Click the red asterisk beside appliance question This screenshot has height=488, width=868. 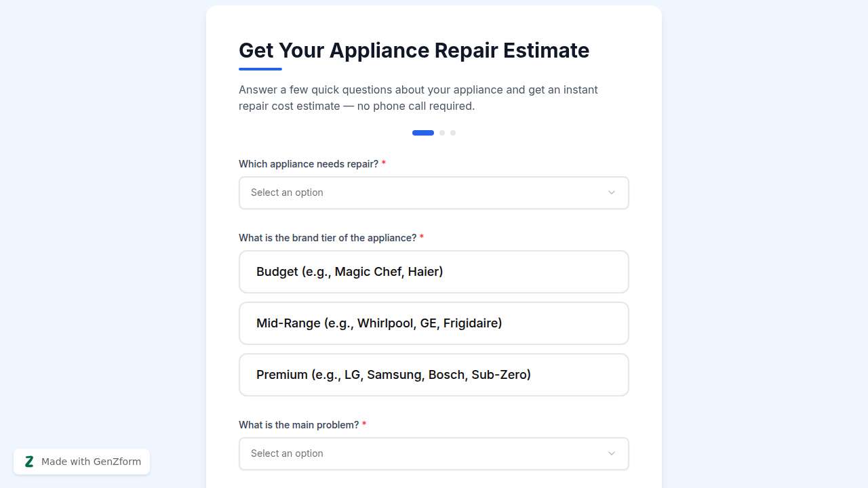click(x=384, y=163)
